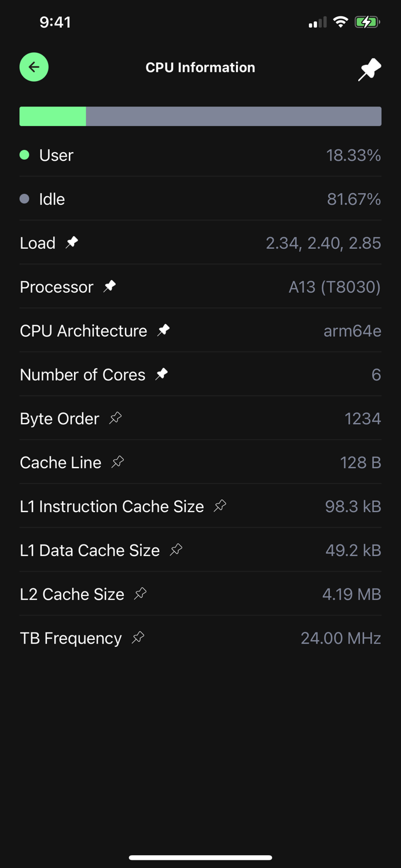Toggle pin next to CPU Architecture
Image resolution: width=401 pixels, height=868 pixels.
(x=164, y=330)
